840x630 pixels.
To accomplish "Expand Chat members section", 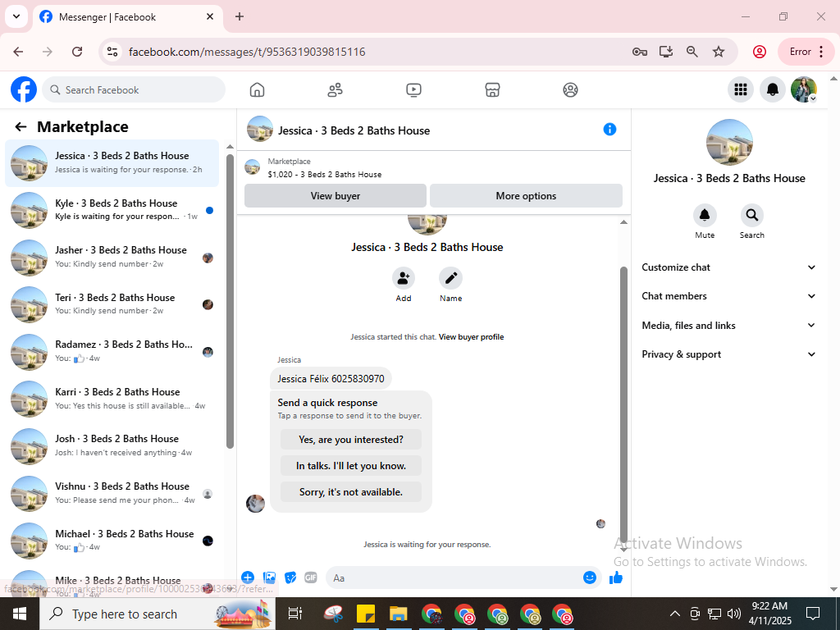I will 728,296.
